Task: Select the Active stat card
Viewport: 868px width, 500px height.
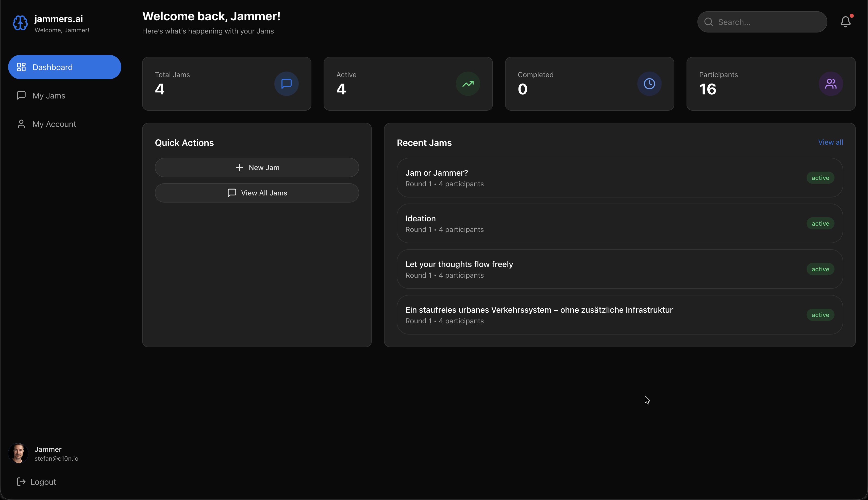Action: [x=408, y=84]
